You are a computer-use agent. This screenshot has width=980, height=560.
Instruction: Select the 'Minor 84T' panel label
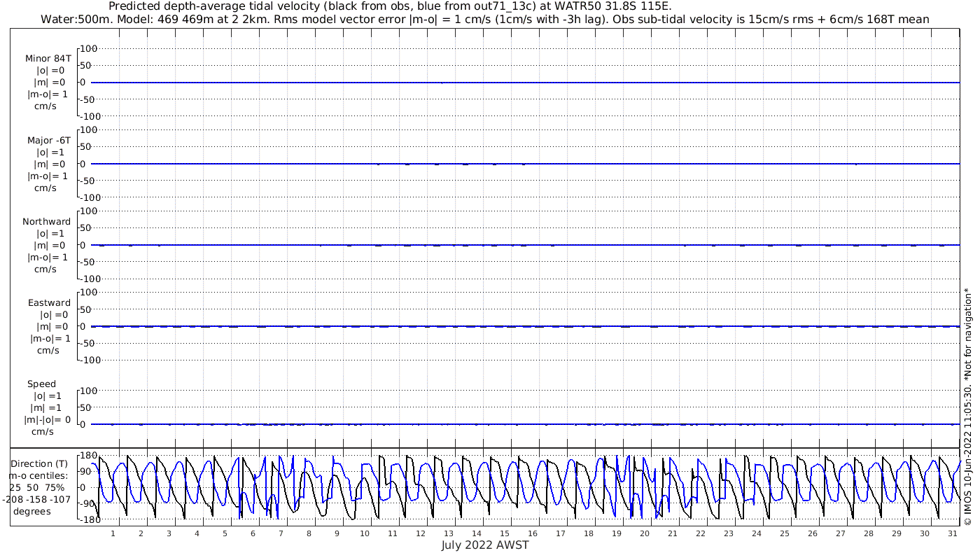(48, 59)
